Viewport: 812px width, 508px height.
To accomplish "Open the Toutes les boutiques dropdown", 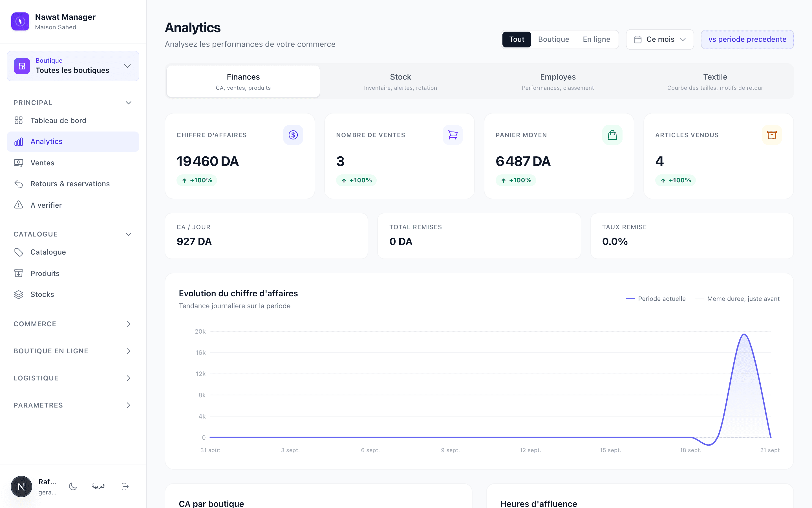I will pyautogui.click(x=73, y=66).
